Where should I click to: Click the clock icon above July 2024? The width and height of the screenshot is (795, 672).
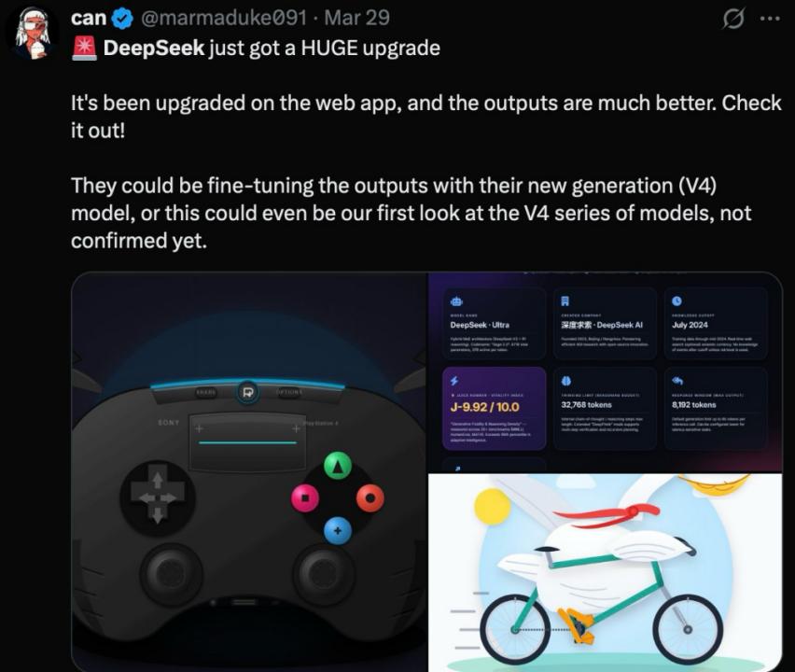tap(676, 301)
